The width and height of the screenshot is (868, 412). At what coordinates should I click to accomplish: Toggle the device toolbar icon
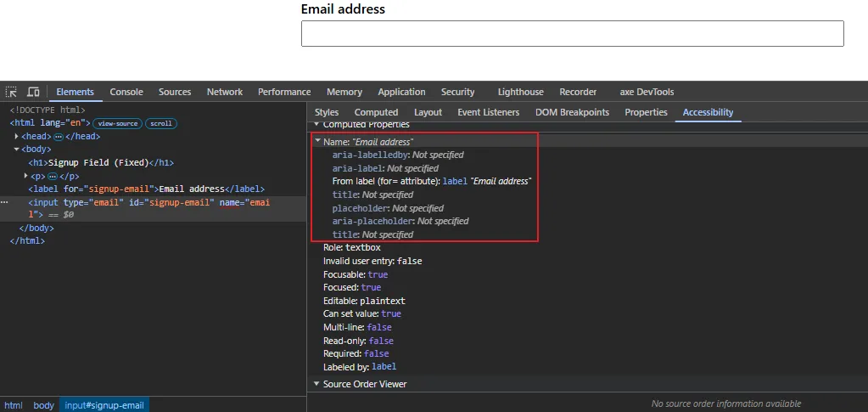pyautogui.click(x=33, y=92)
